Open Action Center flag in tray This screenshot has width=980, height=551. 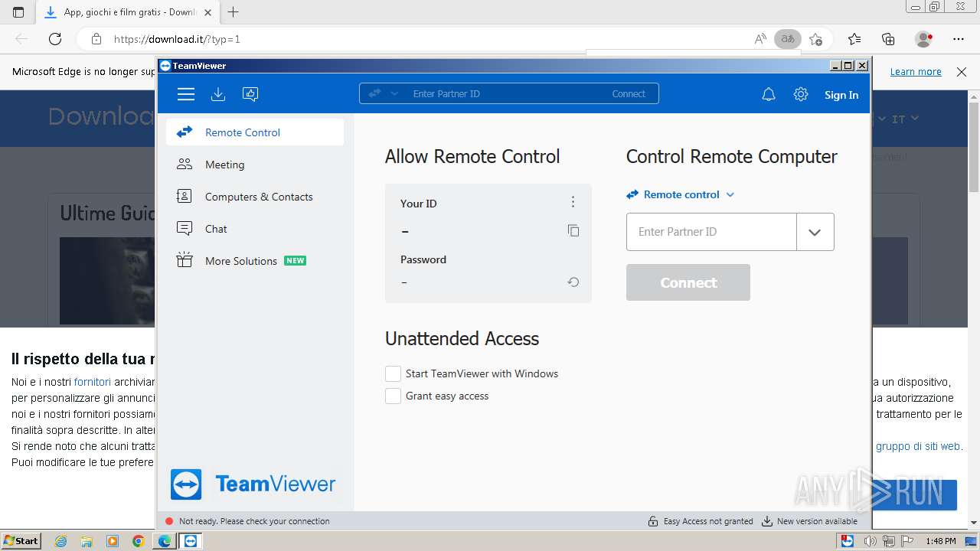point(908,541)
